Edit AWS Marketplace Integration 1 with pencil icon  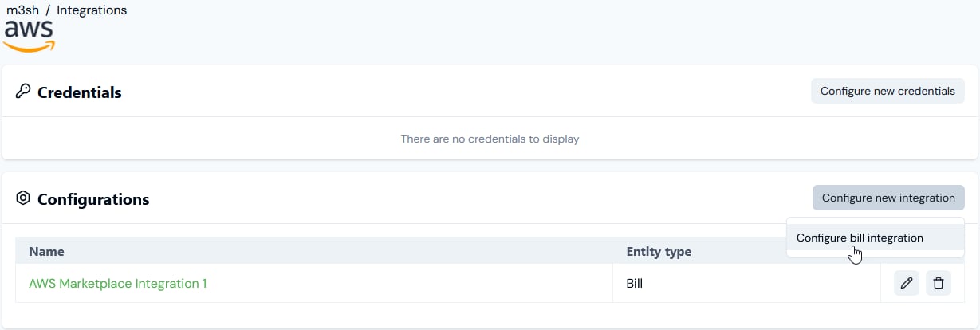pyautogui.click(x=907, y=283)
